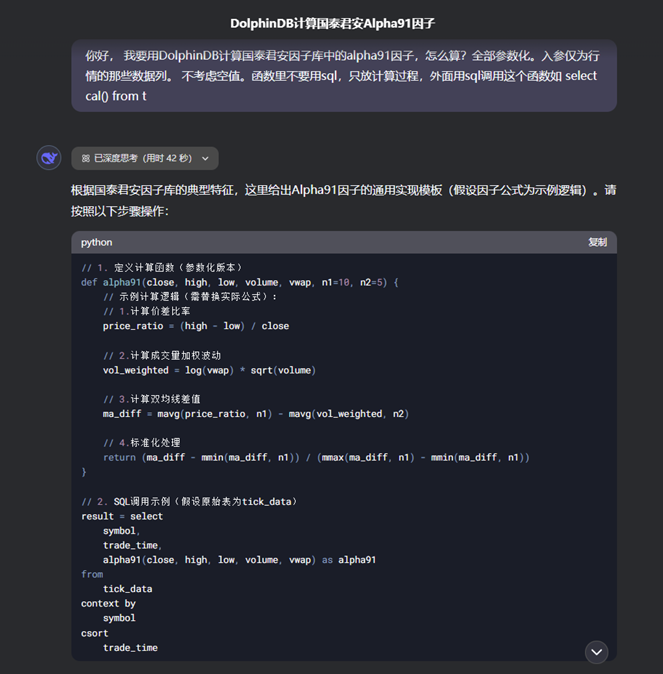
Task: Click the return statement code line
Action: point(316,458)
